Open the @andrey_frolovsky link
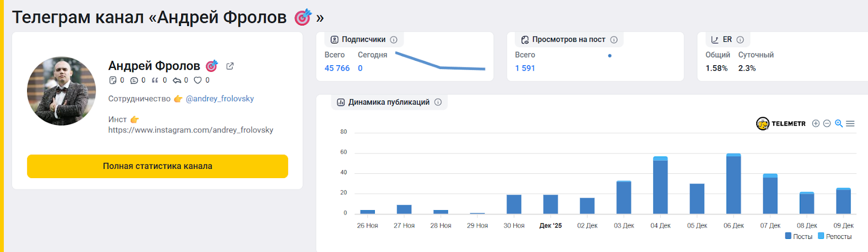Viewport: 868px width, 252px height. click(x=220, y=99)
